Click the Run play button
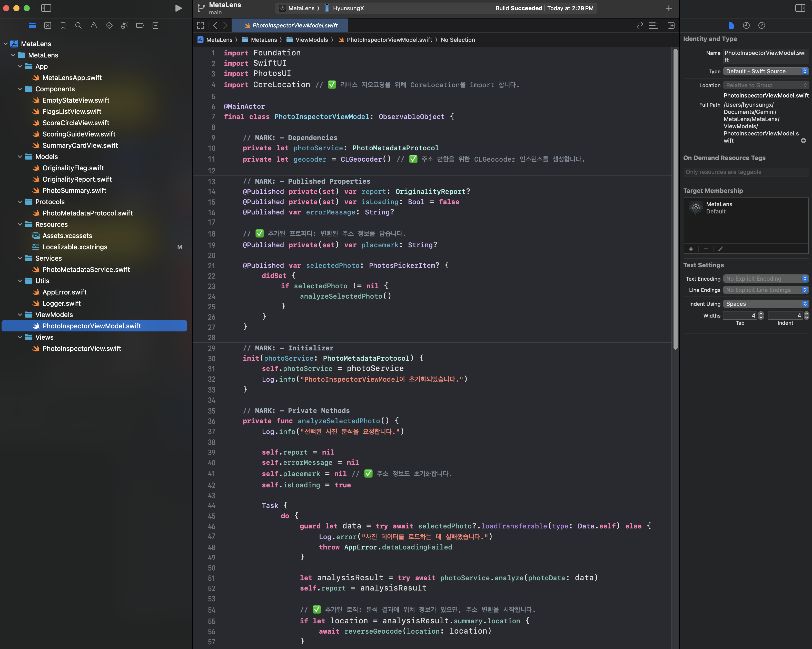 click(x=178, y=8)
